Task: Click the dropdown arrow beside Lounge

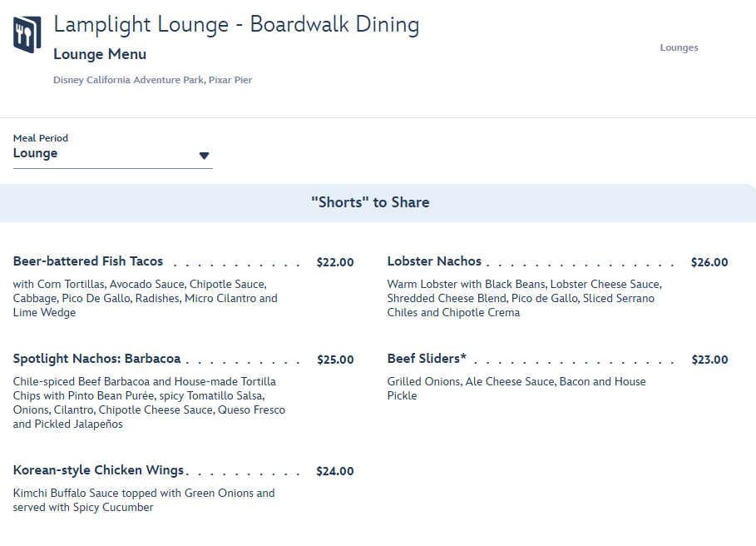Action: [204, 155]
